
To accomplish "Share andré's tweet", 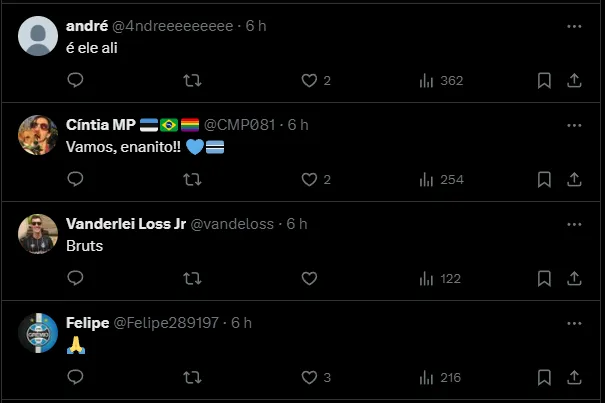I will coord(574,81).
